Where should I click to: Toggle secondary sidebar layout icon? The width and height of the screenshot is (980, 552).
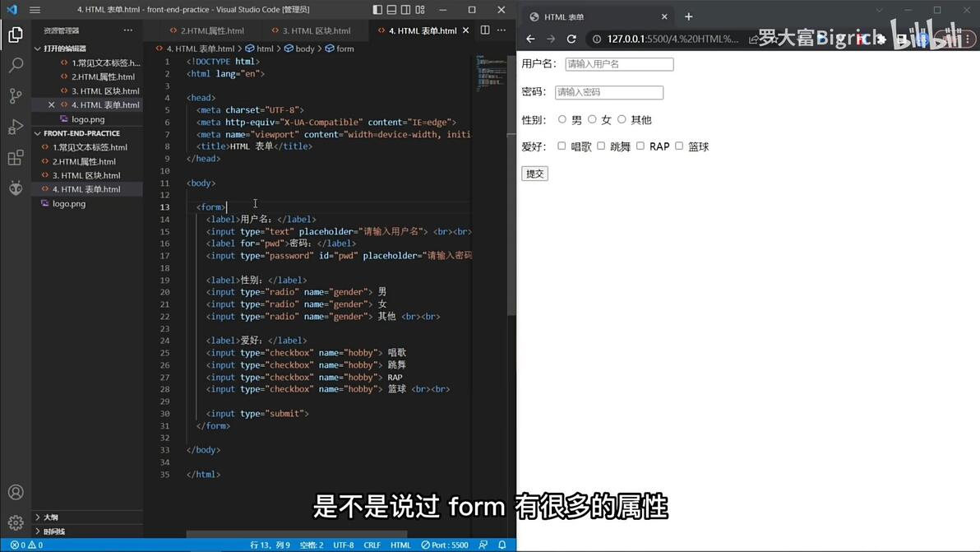click(405, 9)
